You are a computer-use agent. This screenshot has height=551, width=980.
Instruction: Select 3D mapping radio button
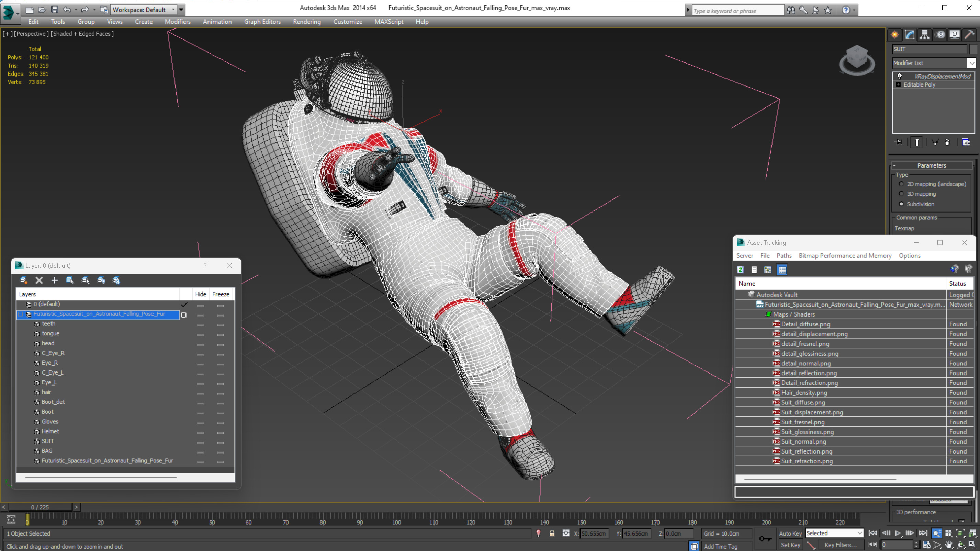coord(901,194)
